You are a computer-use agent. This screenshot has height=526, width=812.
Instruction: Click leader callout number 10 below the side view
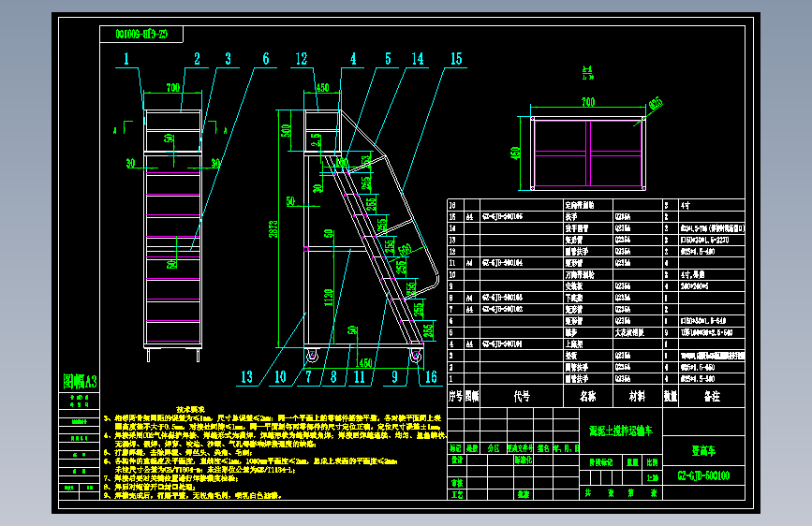280,377
